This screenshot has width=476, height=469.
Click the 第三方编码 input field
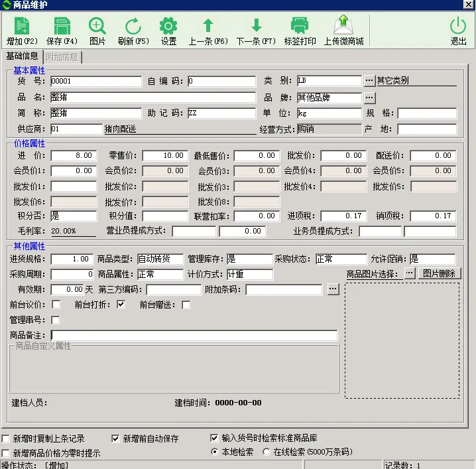174,289
